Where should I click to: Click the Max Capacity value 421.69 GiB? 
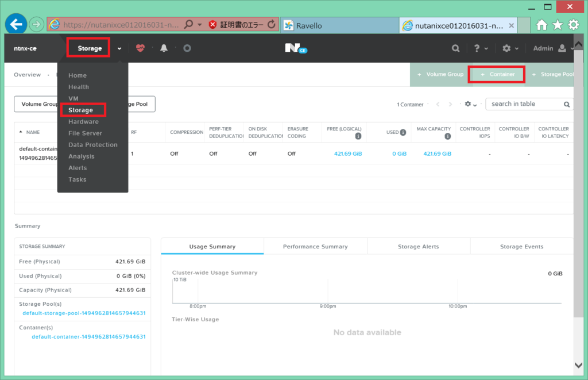437,153
